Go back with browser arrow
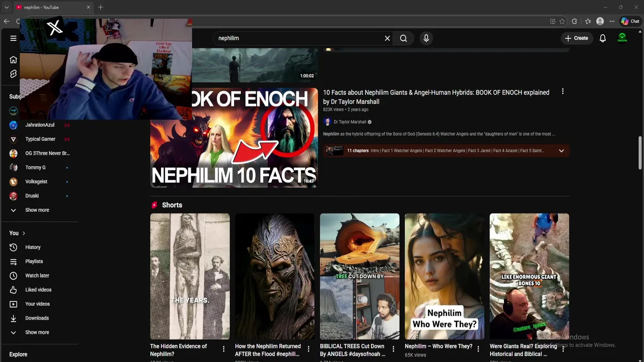 7,21
